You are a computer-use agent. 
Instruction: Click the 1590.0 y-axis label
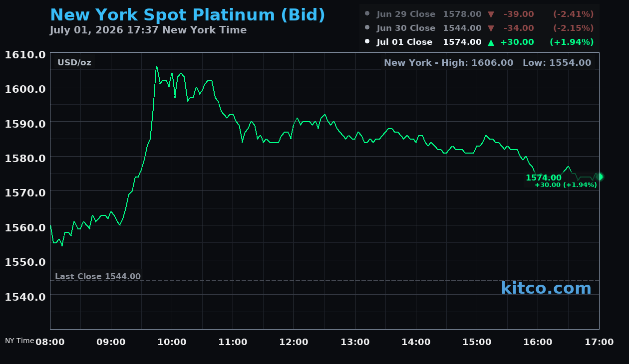pos(25,123)
